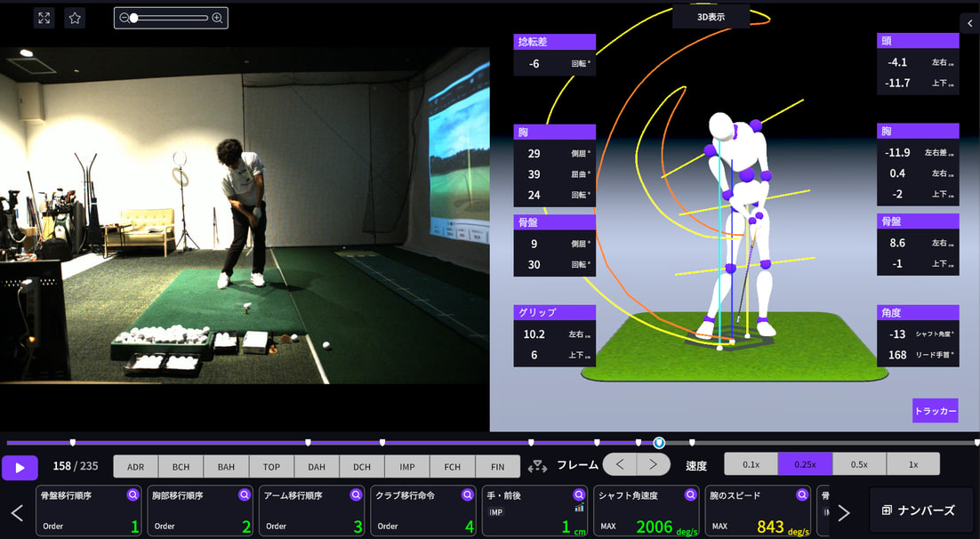Jump to the TOP swing position
980x539 pixels.
point(271,466)
